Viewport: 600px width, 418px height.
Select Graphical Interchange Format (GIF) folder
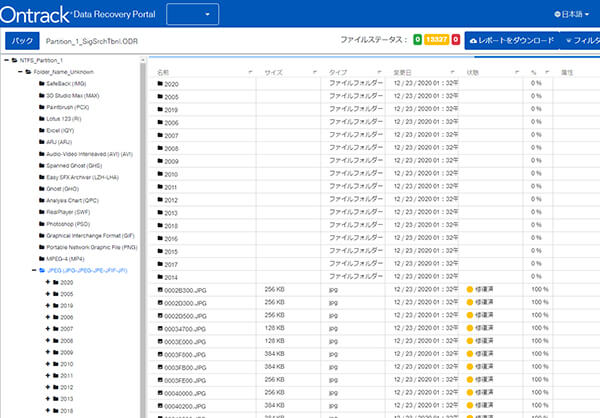pos(87,235)
